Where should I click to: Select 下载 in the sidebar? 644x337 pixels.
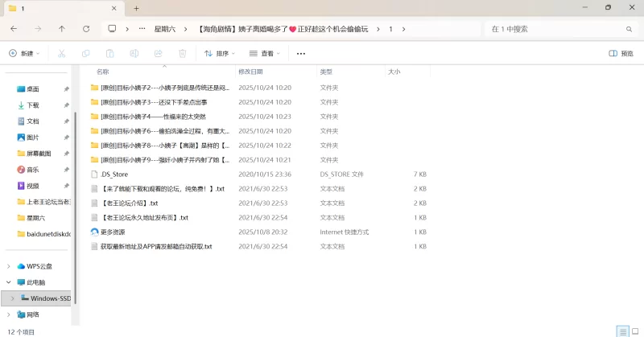coord(33,105)
